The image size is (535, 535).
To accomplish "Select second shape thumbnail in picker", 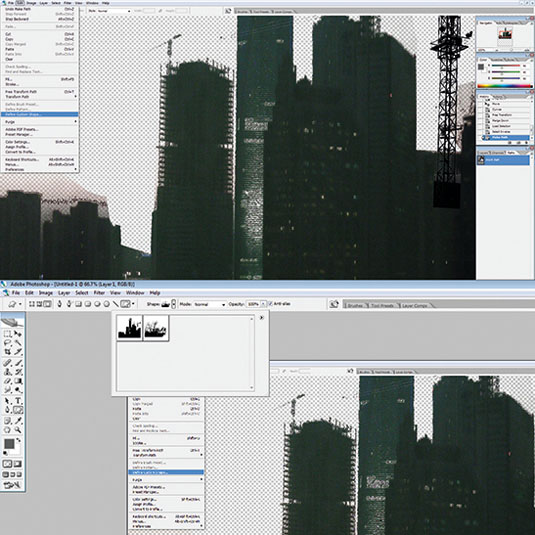I will (x=156, y=328).
